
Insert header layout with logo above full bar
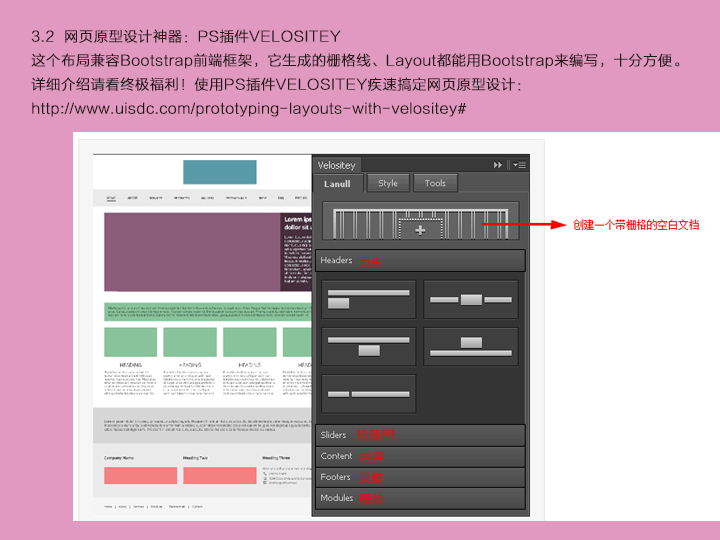(x=471, y=346)
